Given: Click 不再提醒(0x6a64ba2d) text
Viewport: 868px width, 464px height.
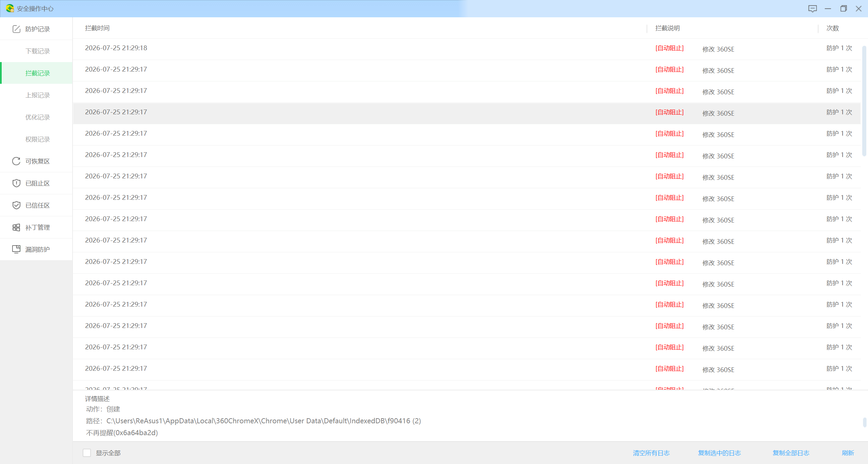Looking at the screenshot, I should pos(122,433).
